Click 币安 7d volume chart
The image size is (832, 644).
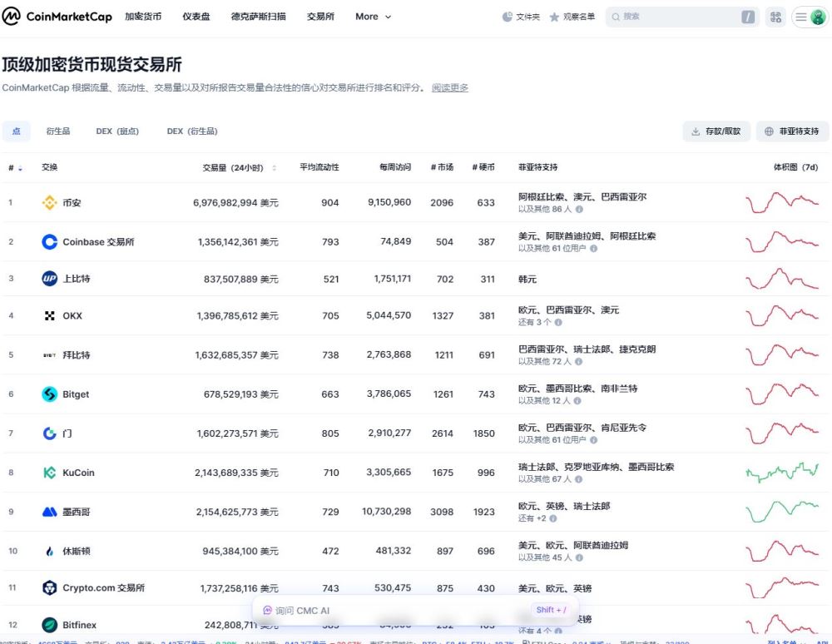tap(782, 203)
